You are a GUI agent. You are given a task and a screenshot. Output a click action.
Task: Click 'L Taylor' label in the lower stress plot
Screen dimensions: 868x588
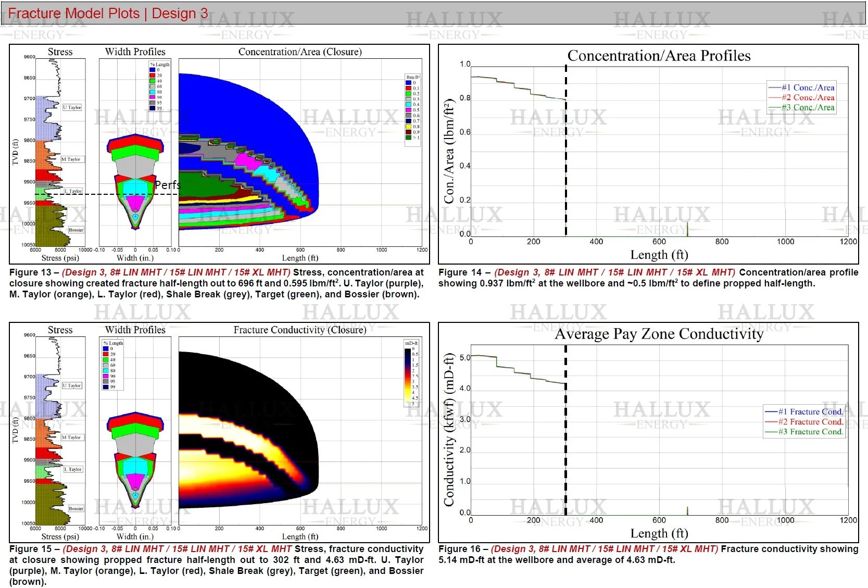pyautogui.click(x=73, y=469)
